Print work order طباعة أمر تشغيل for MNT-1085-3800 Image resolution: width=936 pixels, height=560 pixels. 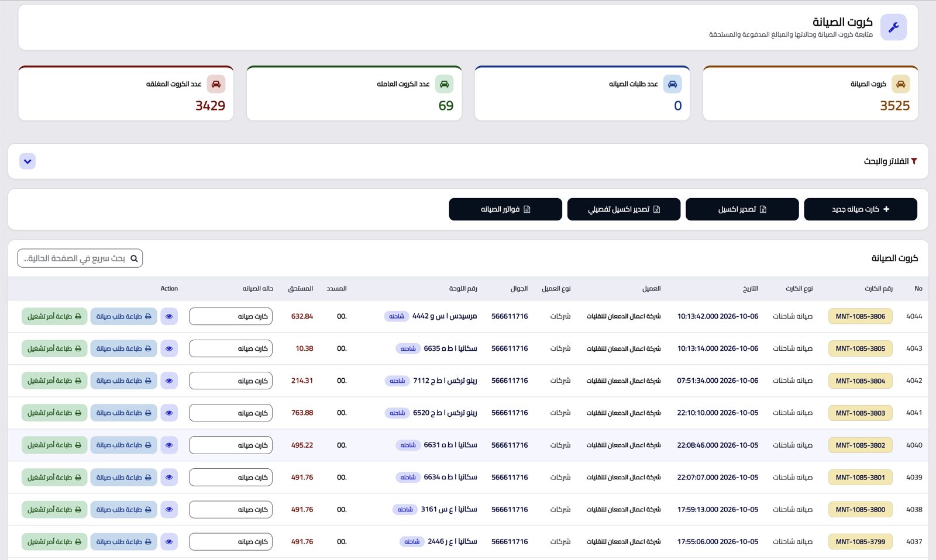coord(54,509)
